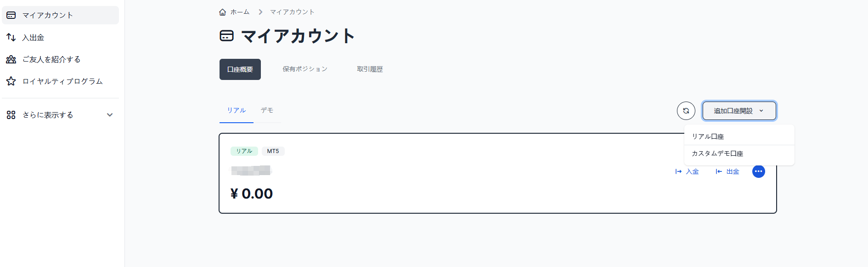This screenshot has height=267, width=868.
Task: Expand さらに表示する with the chevron arrow
Action: [110, 115]
